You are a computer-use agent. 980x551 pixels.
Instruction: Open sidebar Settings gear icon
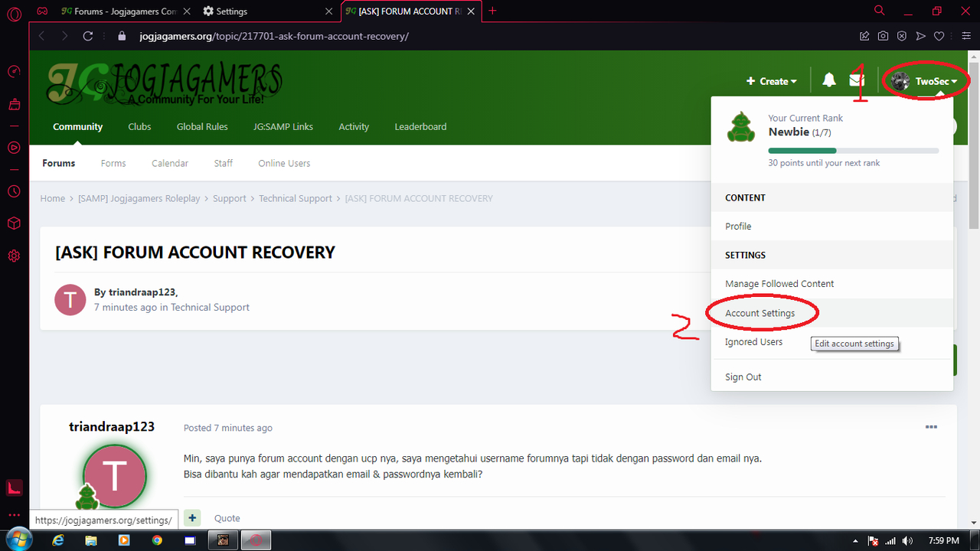click(14, 256)
